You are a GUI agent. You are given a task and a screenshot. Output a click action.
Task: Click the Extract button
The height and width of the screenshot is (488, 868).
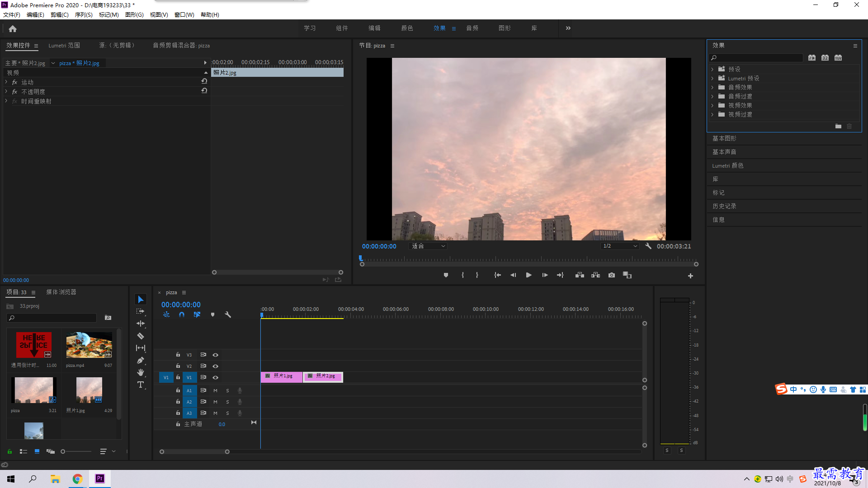(595, 275)
